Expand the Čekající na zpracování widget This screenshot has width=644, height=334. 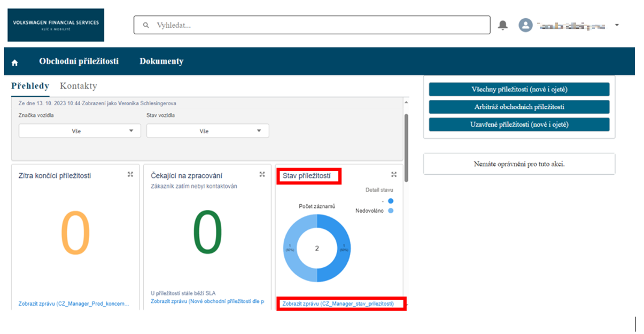click(262, 174)
